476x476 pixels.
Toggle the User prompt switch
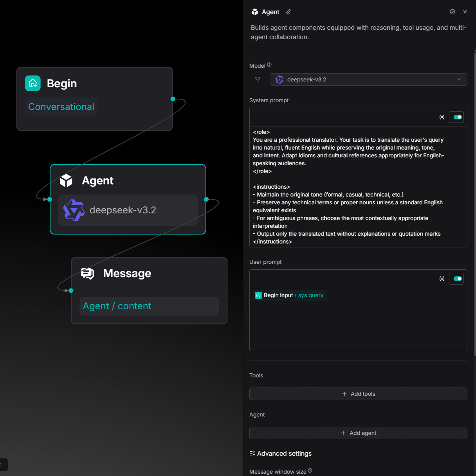coord(457,279)
